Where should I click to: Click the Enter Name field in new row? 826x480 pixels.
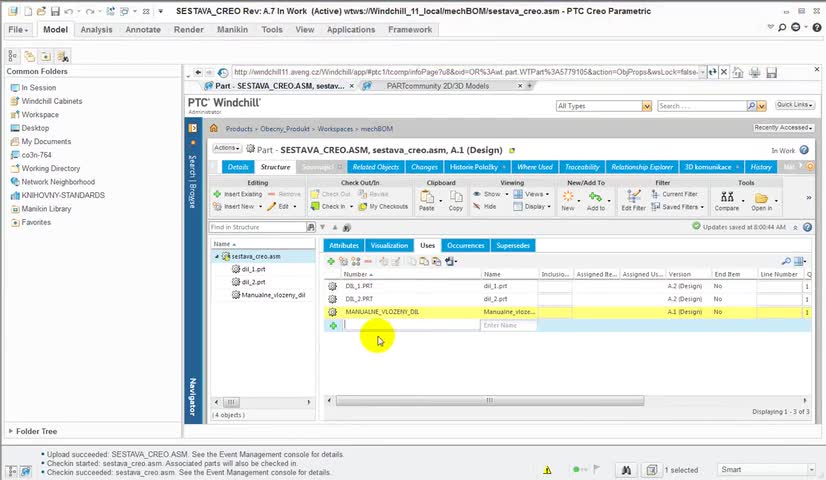click(x=508, y=326)
